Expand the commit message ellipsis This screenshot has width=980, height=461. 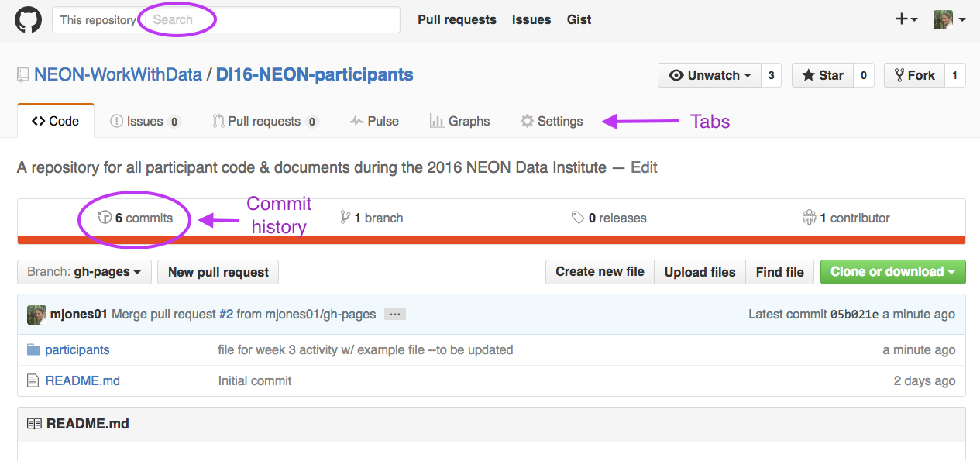pyautogui.click(x=395, y=315)
